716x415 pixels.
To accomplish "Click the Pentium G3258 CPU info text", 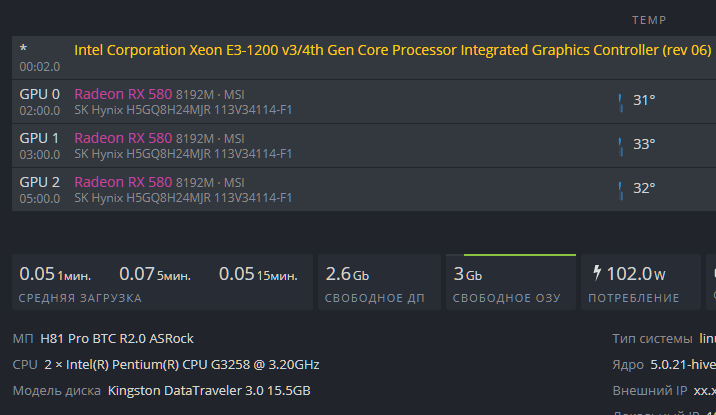I will 180,364.
